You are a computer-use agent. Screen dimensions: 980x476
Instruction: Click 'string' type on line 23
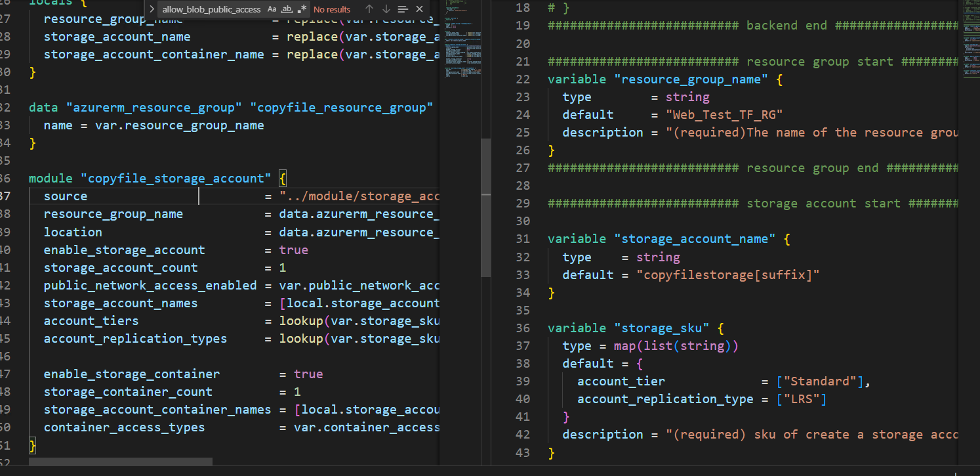click(687, 97)
